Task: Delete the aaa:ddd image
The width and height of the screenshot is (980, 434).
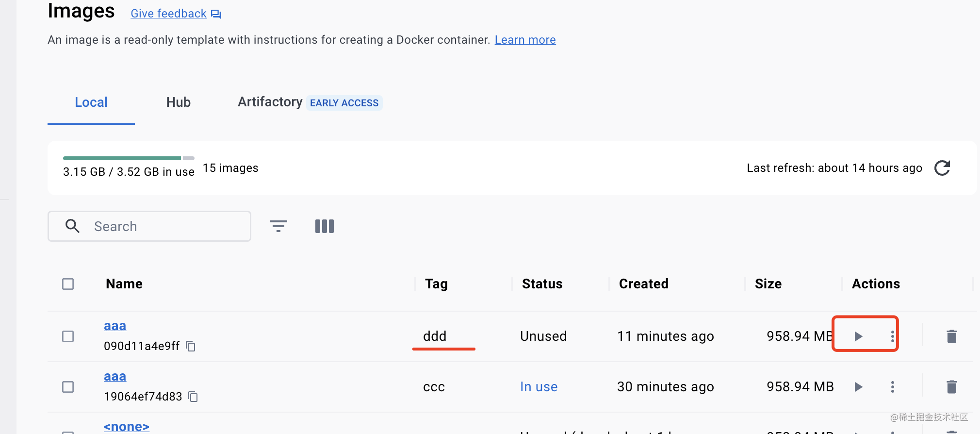Action: point(951,336)
